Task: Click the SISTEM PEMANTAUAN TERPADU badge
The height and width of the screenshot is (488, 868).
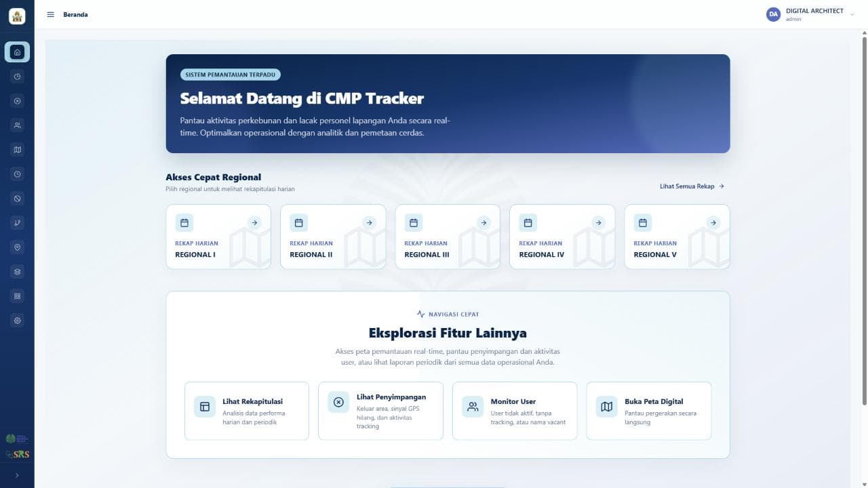Action: pos(231,75)
